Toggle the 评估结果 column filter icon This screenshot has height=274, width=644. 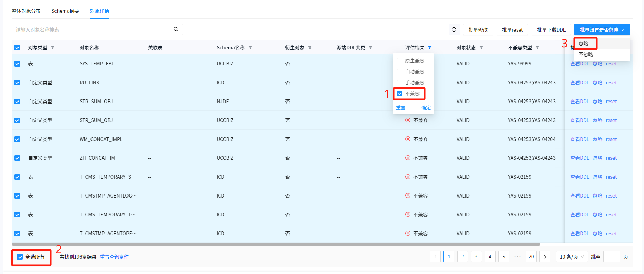[x=430, y=47]
